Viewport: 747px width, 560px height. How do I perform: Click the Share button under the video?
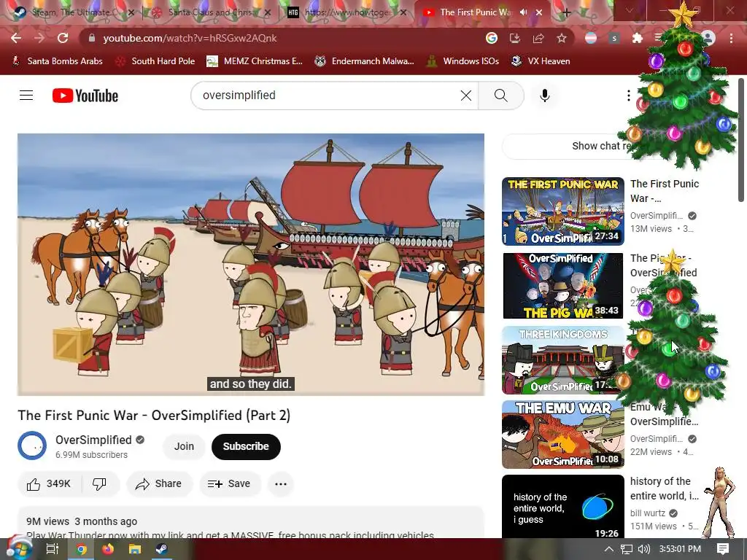tap(159, 484)
